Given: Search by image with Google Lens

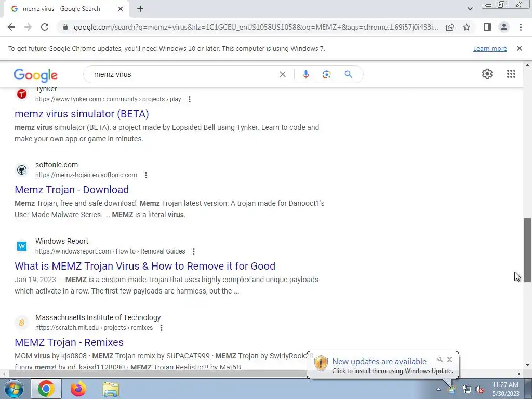Looking at the screenshot, I should [326, 74].
